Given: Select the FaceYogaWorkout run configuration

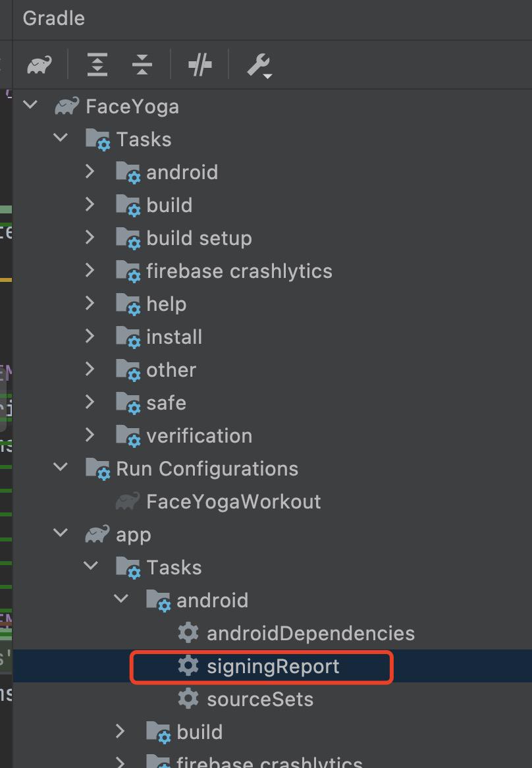Looking at the screenshot, I should (x=234, y=501).
